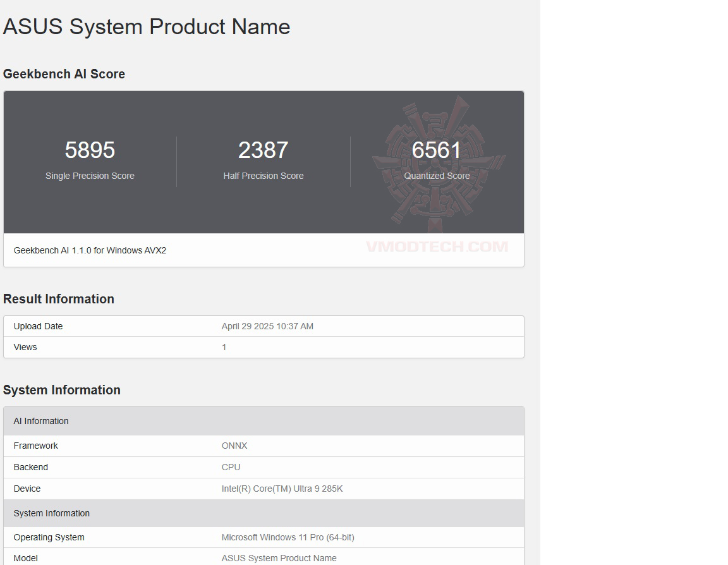The image size is (728, 565).
Task: Select the Quantized Score 6561
Action: coord(437,150)
